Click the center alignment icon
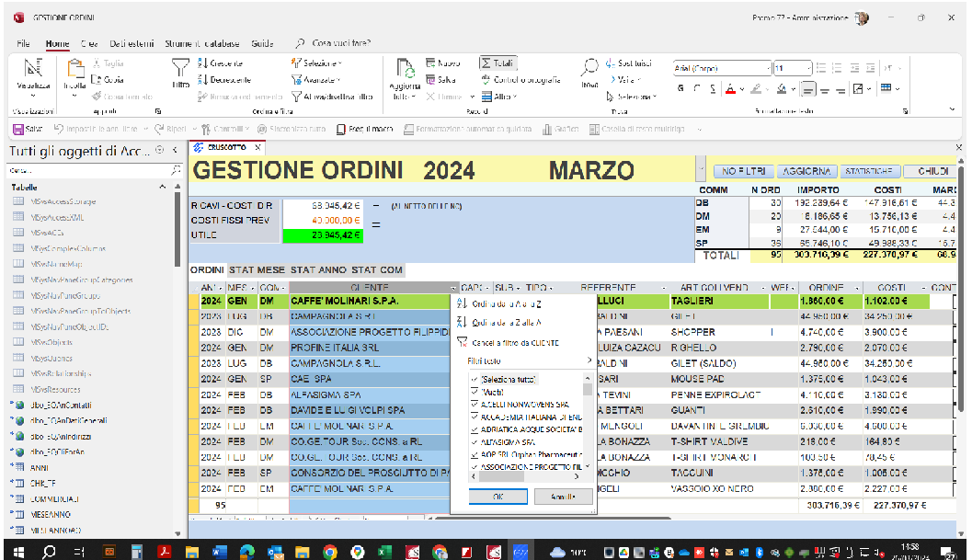The width and height of the screenshot is (972, 560). [825, 89]
